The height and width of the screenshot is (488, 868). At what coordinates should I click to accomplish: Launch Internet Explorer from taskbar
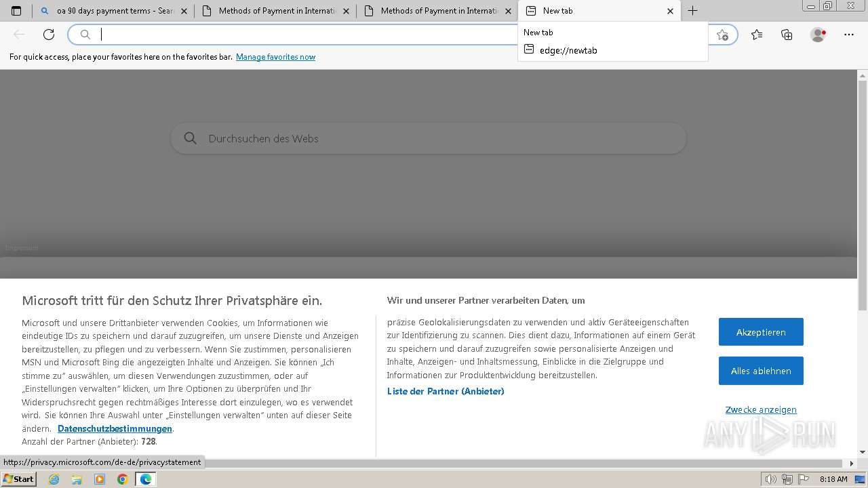54,479
